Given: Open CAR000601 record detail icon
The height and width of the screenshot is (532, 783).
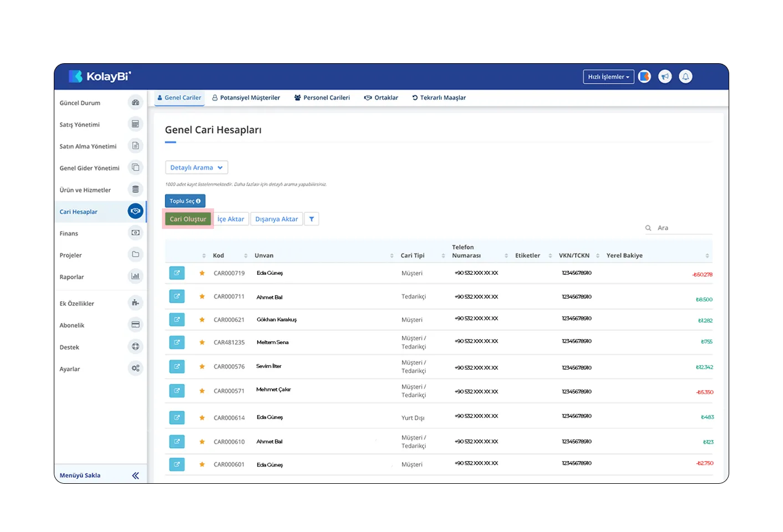Looking at the screenshot, I should (x=177, y=464).
